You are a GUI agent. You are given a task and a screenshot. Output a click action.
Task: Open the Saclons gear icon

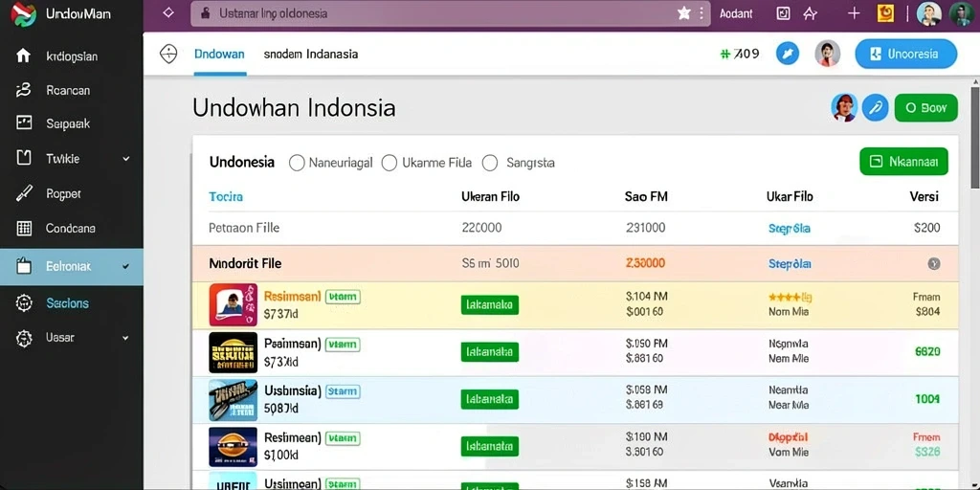(23, 303)
